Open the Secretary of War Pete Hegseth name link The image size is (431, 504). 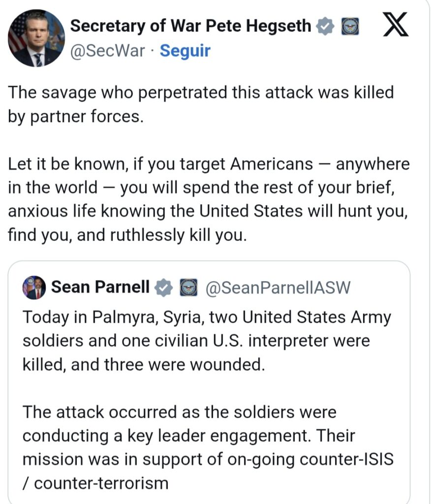click(x=191, y=26)
